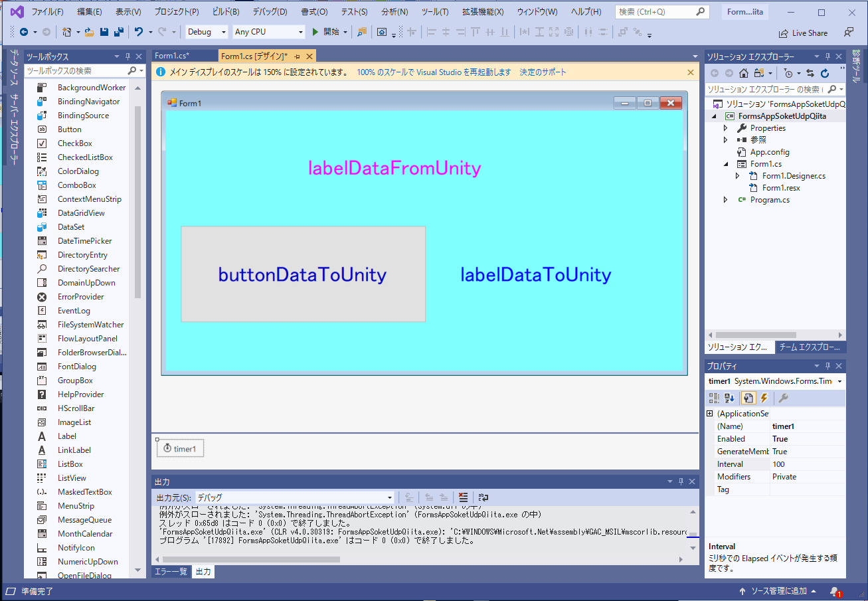Click the Save All toolbar icon
This screenshot has height=601, width=868.
[x=118, y=32]
